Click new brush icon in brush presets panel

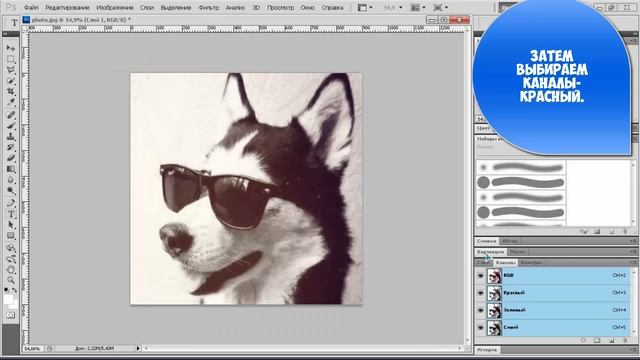pyautogui.click(x=611, y=231)
